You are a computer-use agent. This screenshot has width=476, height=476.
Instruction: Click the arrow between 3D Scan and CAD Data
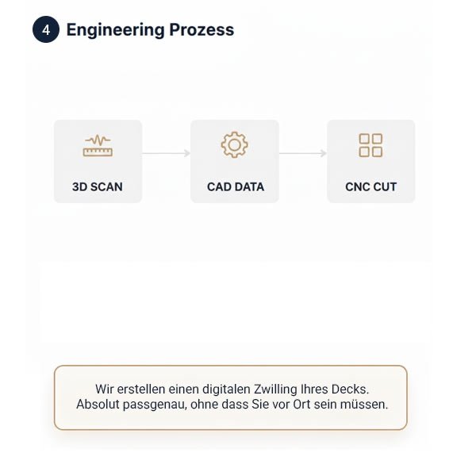click(x=166, y=153)
